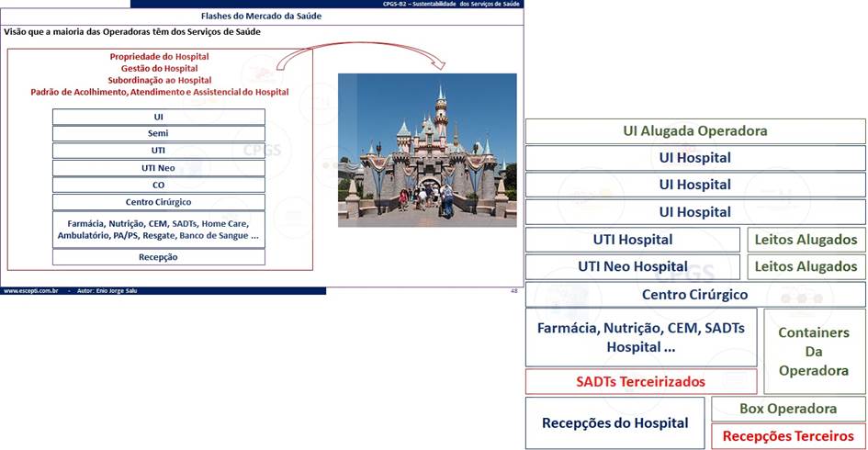The image size is (868, 450).
Task: Click the 'Farmácia, Nutrição, CEM, SADTs Hospital ...' box
Action: pyautogui.click(x=641, y=338)
